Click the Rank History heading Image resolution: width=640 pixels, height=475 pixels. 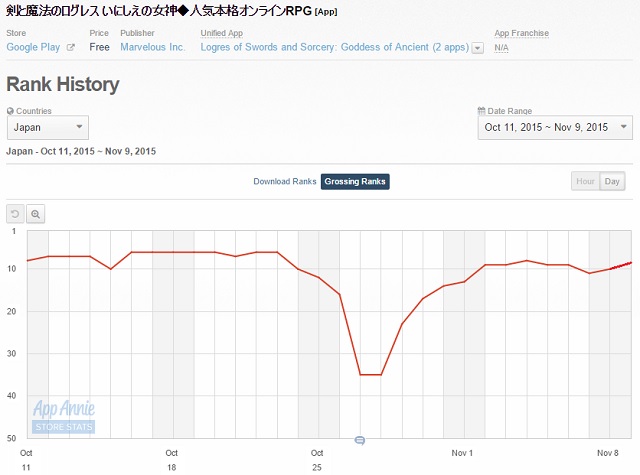point(63,84)
